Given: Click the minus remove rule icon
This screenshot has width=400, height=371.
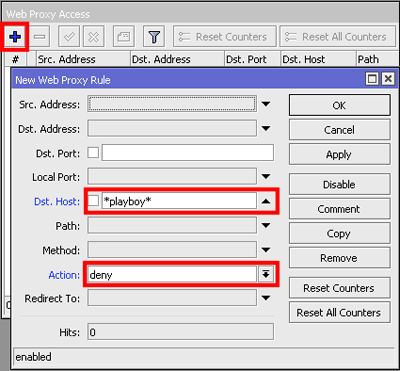Looking at the screenshot, I should click(40, 37).
